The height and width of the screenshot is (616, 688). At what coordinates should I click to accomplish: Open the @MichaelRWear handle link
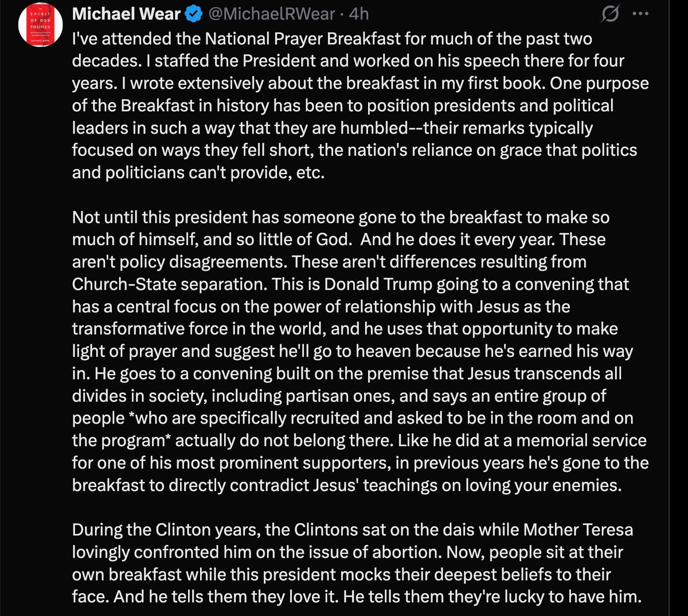[x=271, y=14]
